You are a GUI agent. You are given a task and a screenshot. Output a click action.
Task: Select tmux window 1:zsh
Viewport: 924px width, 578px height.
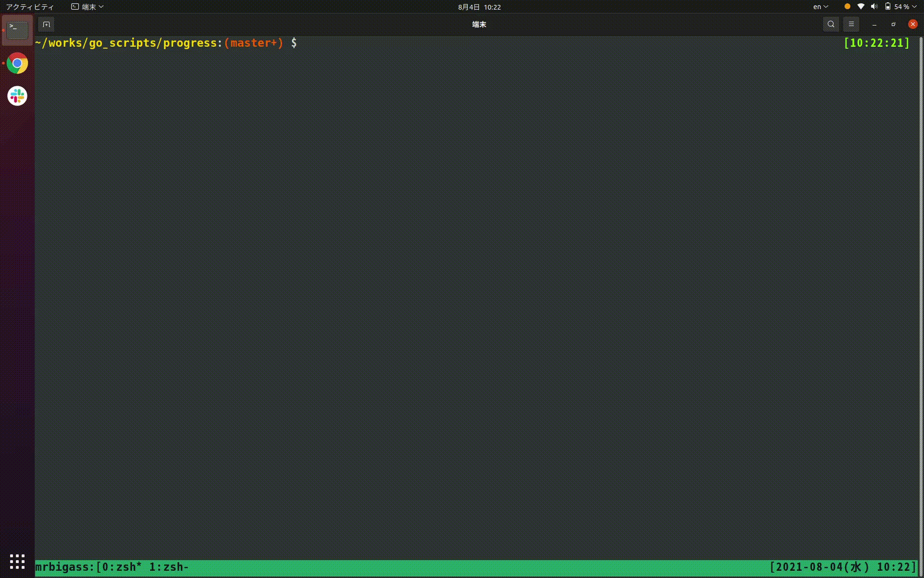tap(168, 567)
